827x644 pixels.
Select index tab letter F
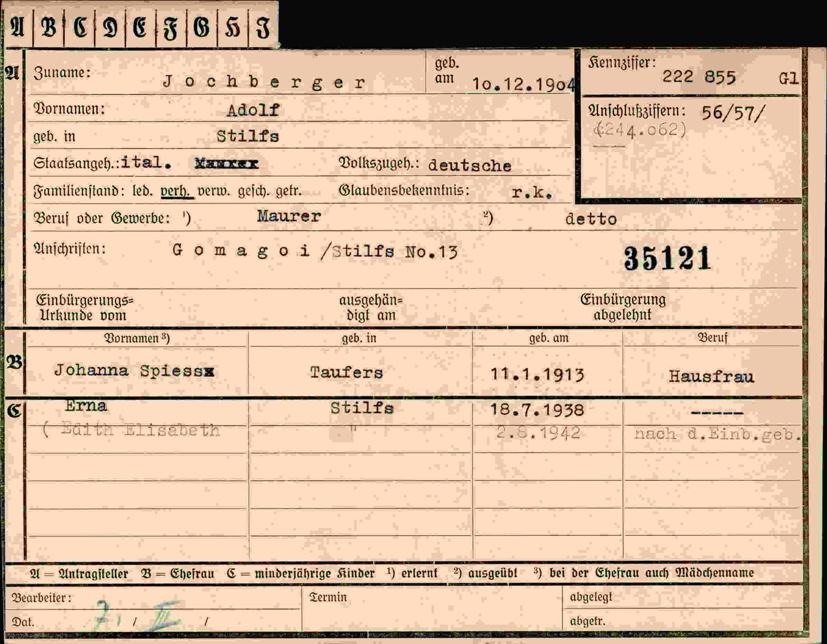pyautogui.click(x=170, y=29)
